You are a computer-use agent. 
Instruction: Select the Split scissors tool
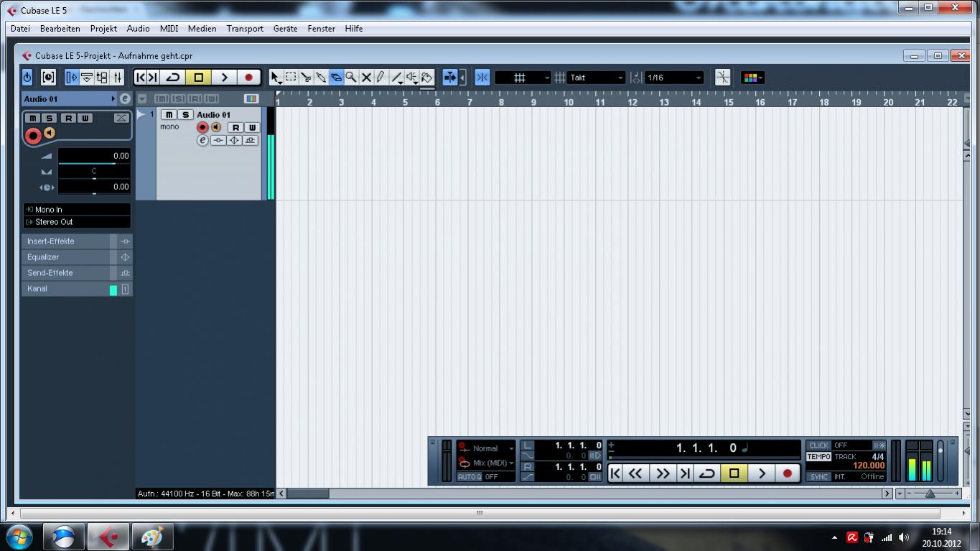point(306,78)
